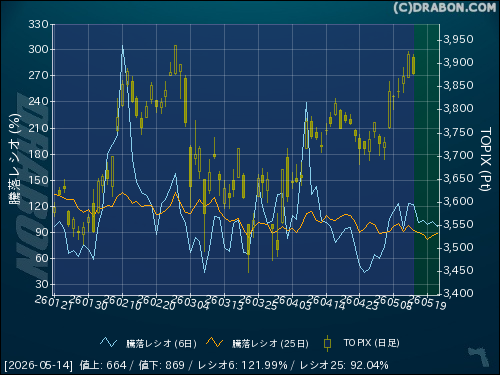Image resolution: width=500 pixels, height=375 pixels.
Task: Click the 260403 date axis label
Action: click(292, 303)
